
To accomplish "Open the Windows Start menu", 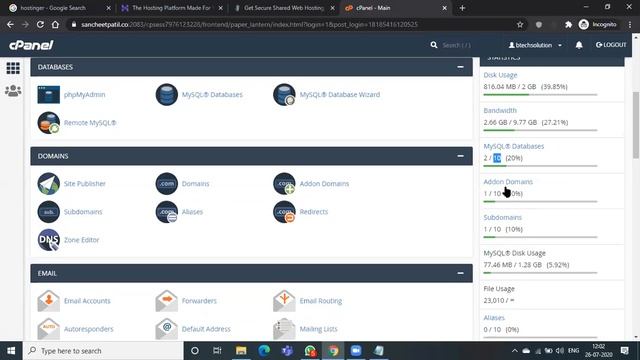I will [x=11, y=351].
